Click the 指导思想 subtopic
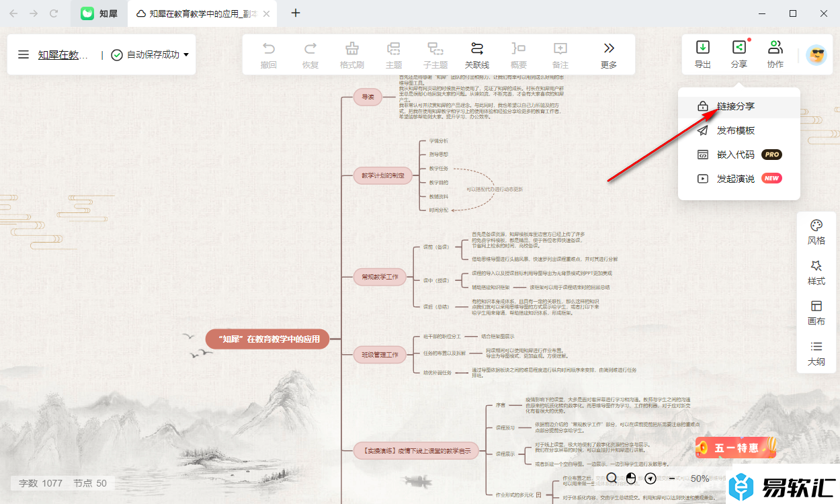This screenshot has height=504, width=840. tap(438, 155)
